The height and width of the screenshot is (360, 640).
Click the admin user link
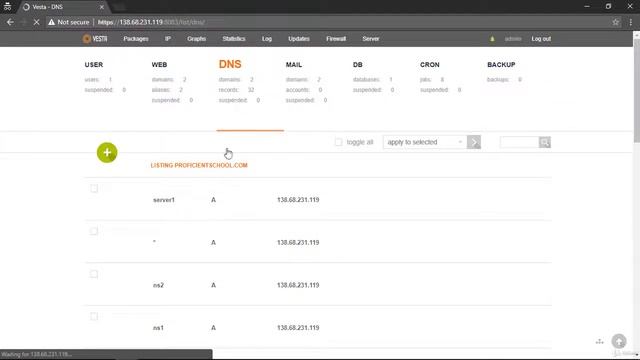click(513, 39)
